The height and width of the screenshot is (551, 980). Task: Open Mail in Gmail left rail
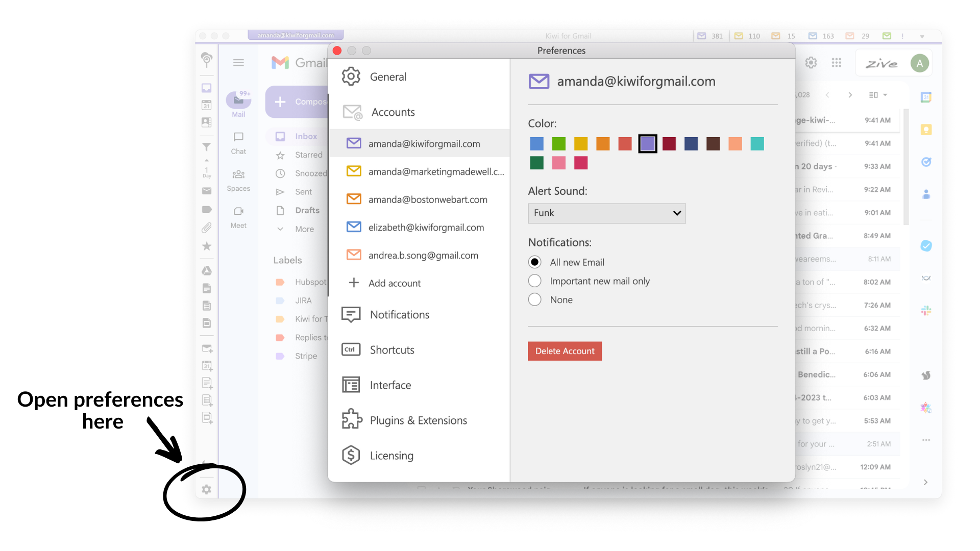point(238,104)
